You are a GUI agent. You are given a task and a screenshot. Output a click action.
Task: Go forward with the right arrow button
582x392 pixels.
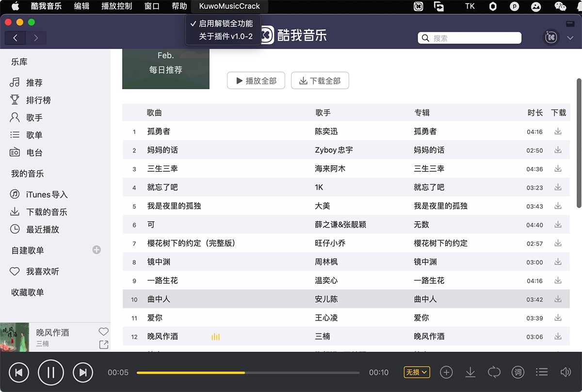coord(36,38)
